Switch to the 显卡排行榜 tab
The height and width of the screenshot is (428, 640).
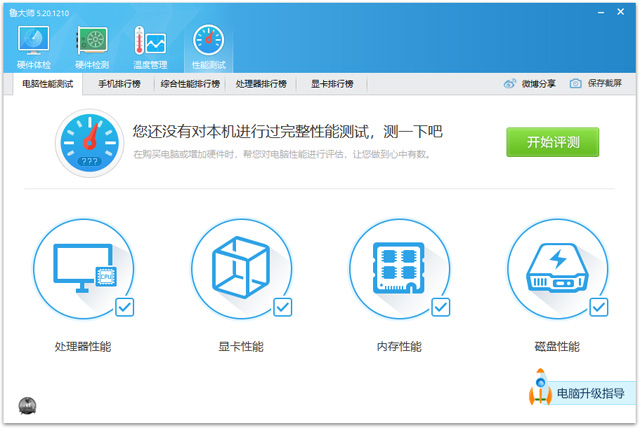click(x=332, y=84)
